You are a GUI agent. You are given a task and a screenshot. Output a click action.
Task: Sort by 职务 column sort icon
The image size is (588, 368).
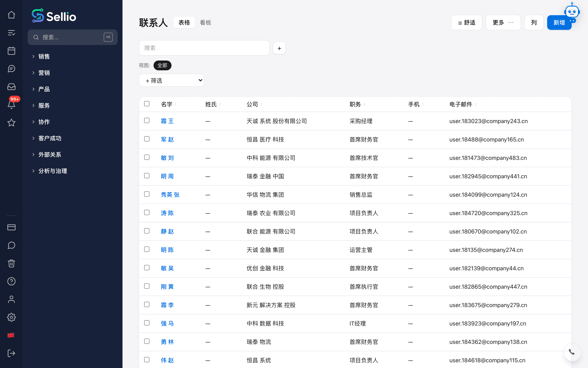[364, 104]
